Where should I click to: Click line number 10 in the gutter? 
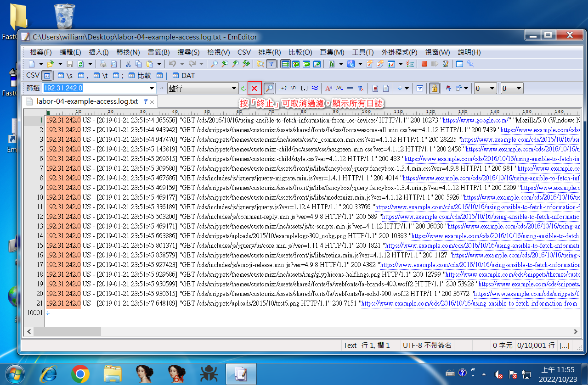tap(40, 197)
